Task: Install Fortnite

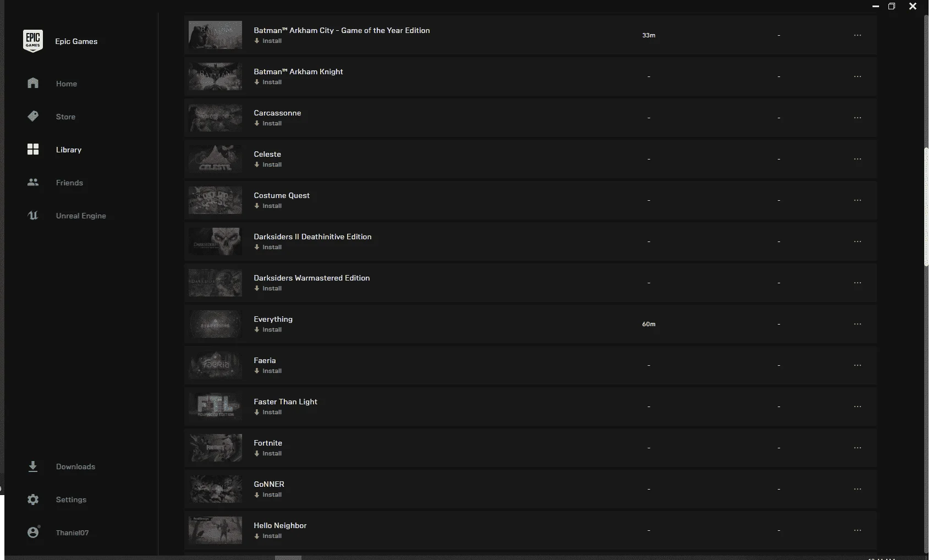Action: click(268, 453)
